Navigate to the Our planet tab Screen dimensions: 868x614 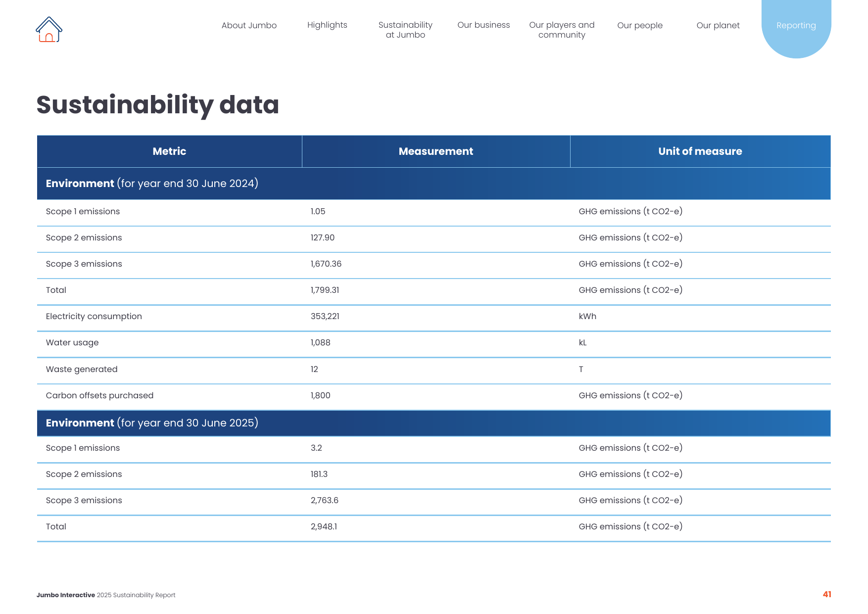pos(718,25)
